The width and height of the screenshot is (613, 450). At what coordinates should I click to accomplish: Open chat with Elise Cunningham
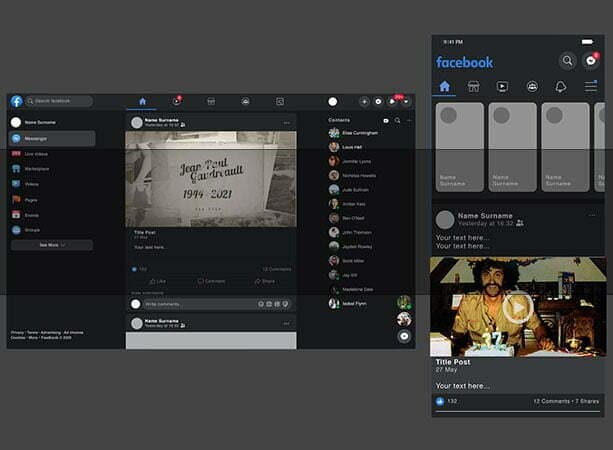pyautogui.click(x=353, y=133)
